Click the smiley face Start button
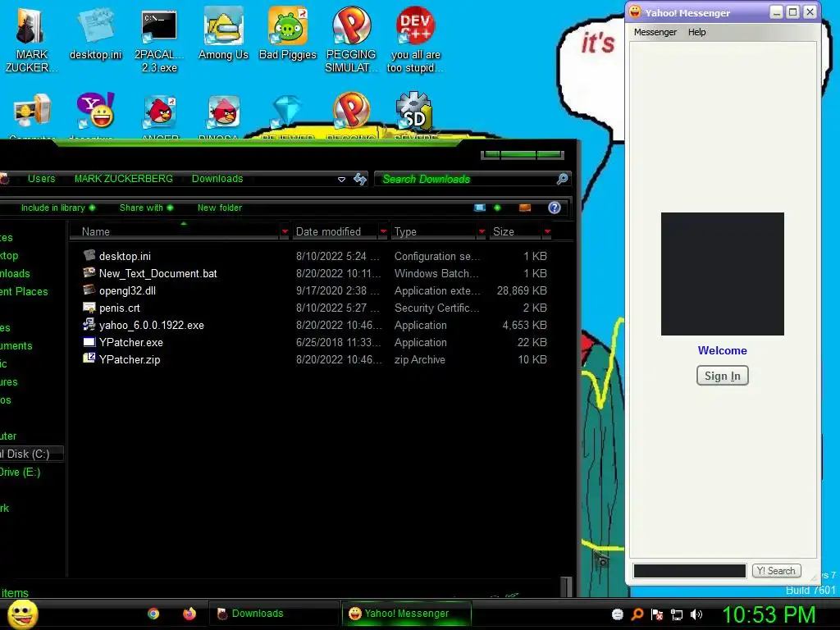 22,614
